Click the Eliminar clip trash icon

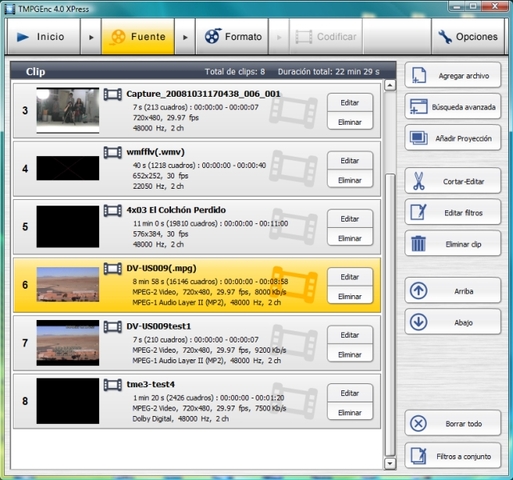point(418,244)
